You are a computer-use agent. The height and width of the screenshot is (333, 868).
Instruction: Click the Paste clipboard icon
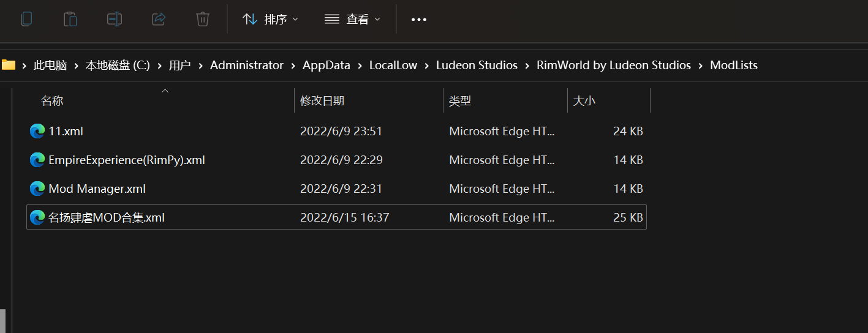[70, 19]
